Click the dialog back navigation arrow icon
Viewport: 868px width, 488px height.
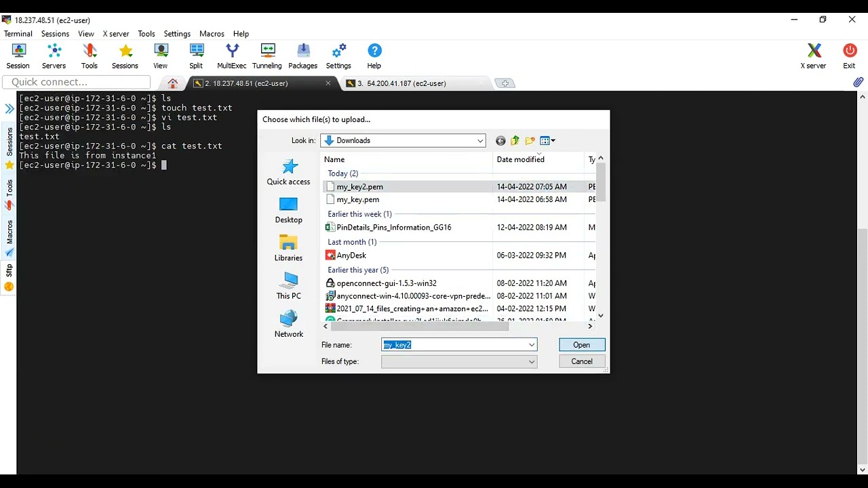point(500,141)
